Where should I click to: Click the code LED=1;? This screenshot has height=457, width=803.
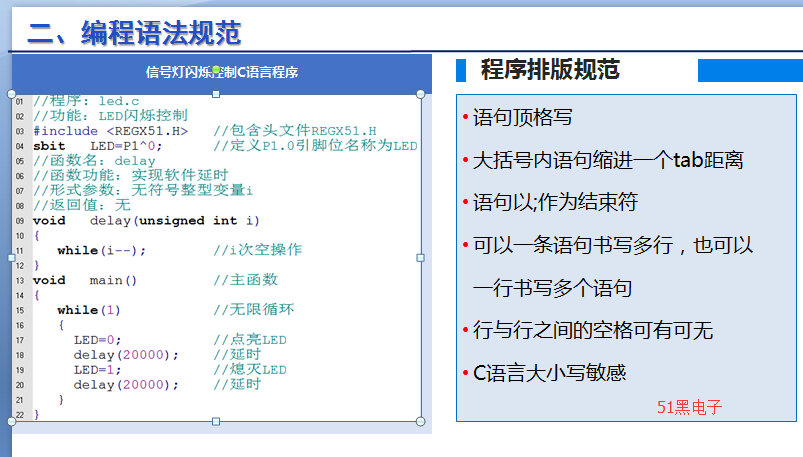click(x=97, y=370)
